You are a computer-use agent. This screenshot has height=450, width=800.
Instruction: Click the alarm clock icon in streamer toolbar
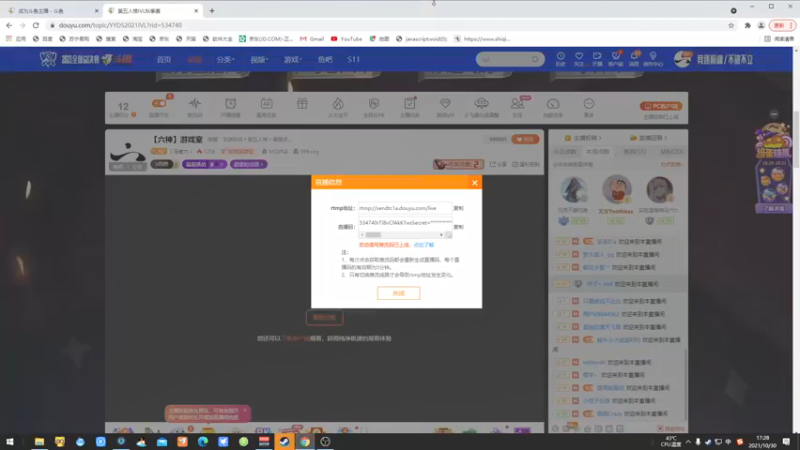[231, 104]
